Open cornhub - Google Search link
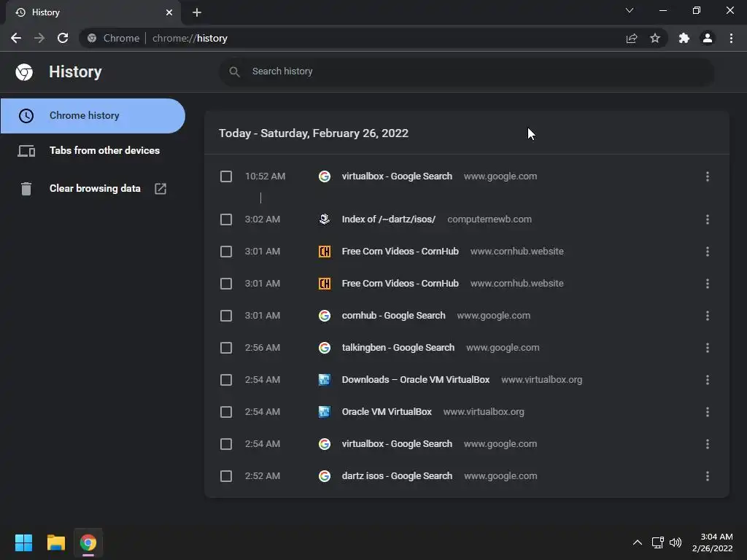The height and width of the screenshot is (560, 747). 393,316
